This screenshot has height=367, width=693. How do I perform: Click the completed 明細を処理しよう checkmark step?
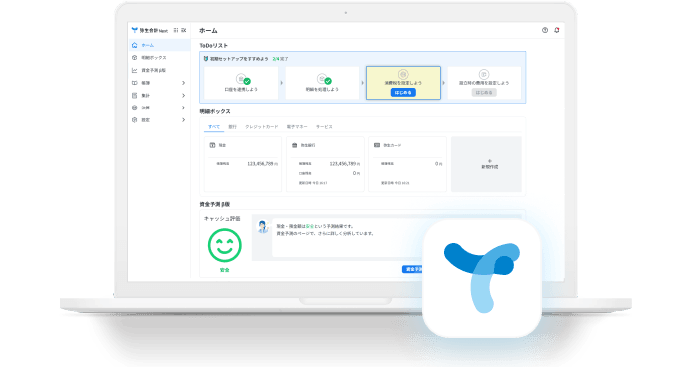322,83
